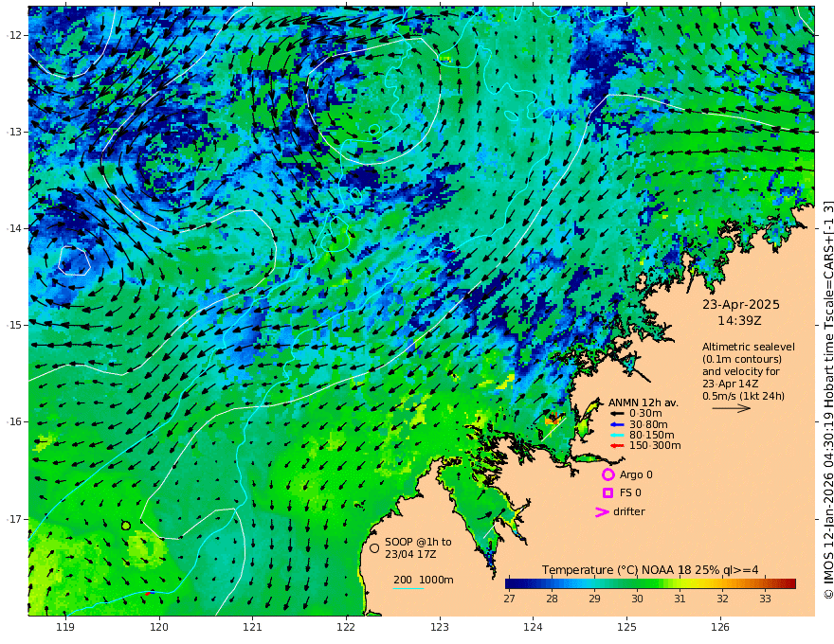Viewport: 834px width, 644px height.
Task: Click the 'SOOP @1h to' label
Action: pos(418,542)
